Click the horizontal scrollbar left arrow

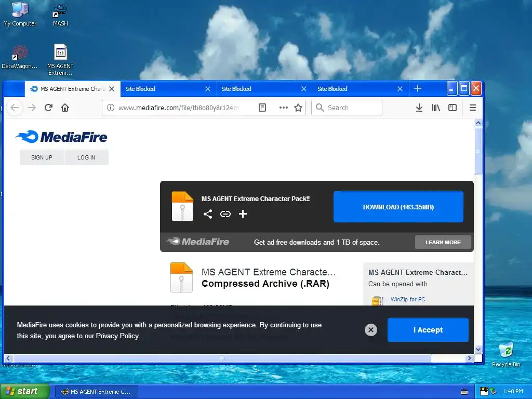8,358
